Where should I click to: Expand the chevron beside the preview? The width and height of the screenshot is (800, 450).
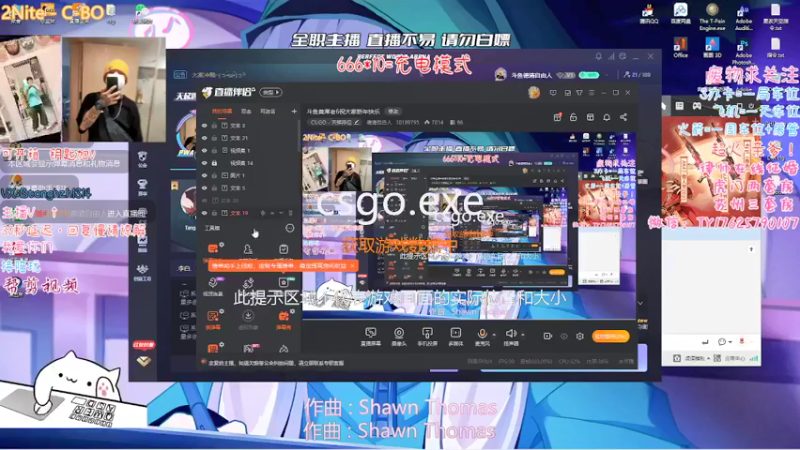(x=640, y=304)
